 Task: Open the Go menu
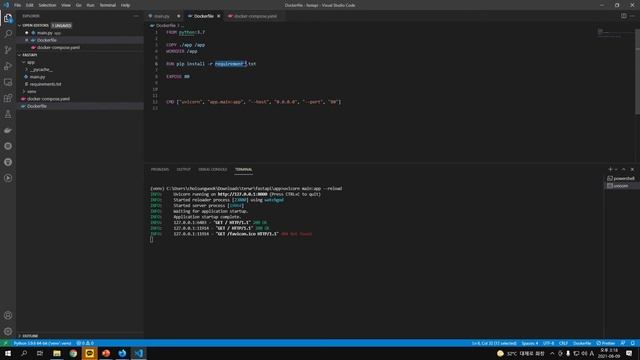(79, 5)
